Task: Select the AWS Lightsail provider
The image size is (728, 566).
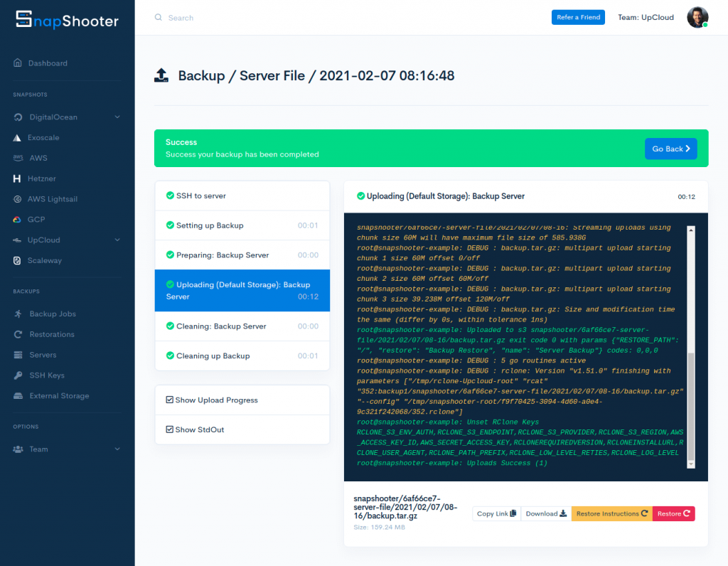Action: (53, 199)
